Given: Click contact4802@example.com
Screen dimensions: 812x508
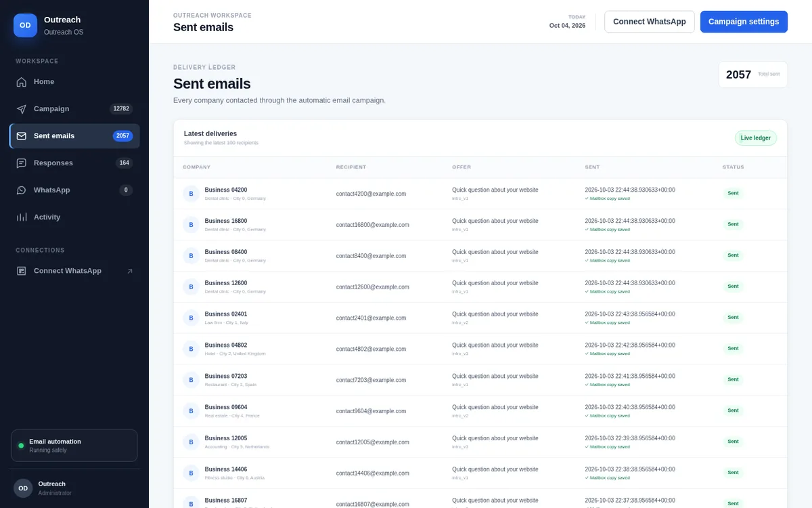Looking at the screenshot, I should pyautogui.click(x=371, y=350).
